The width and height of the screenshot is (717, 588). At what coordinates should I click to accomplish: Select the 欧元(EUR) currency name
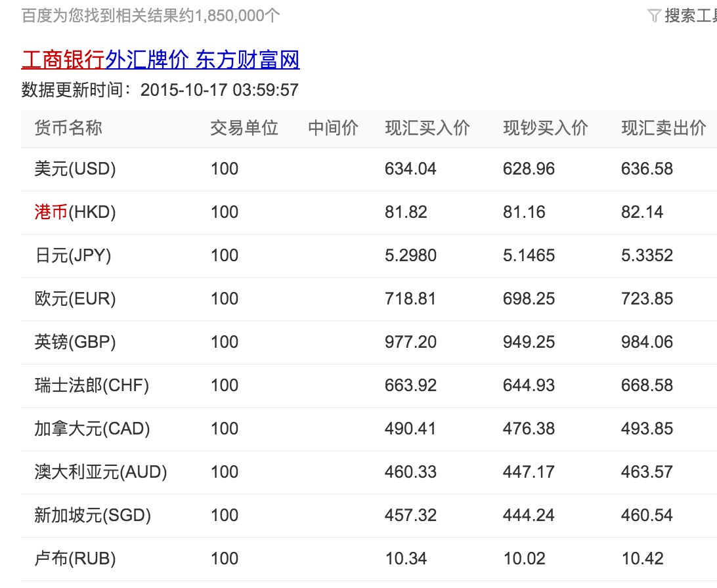coord(75,299)
